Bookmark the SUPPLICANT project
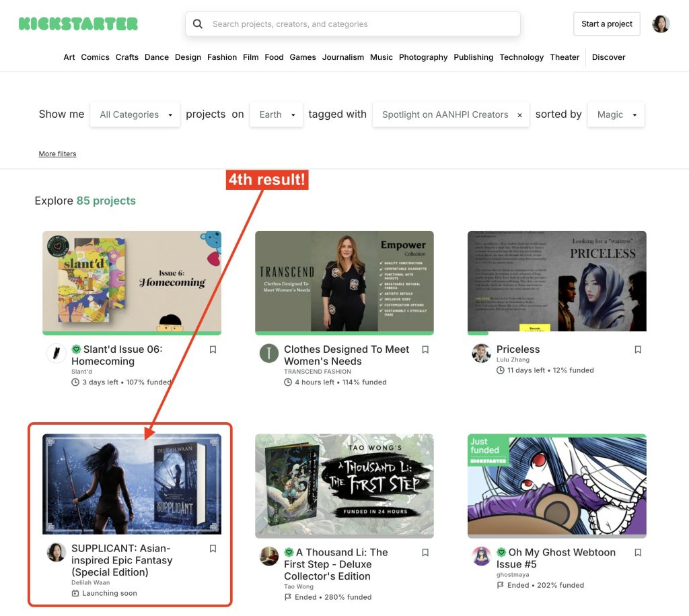The height and width of the screenshot is (616, 689). point(213,548)
